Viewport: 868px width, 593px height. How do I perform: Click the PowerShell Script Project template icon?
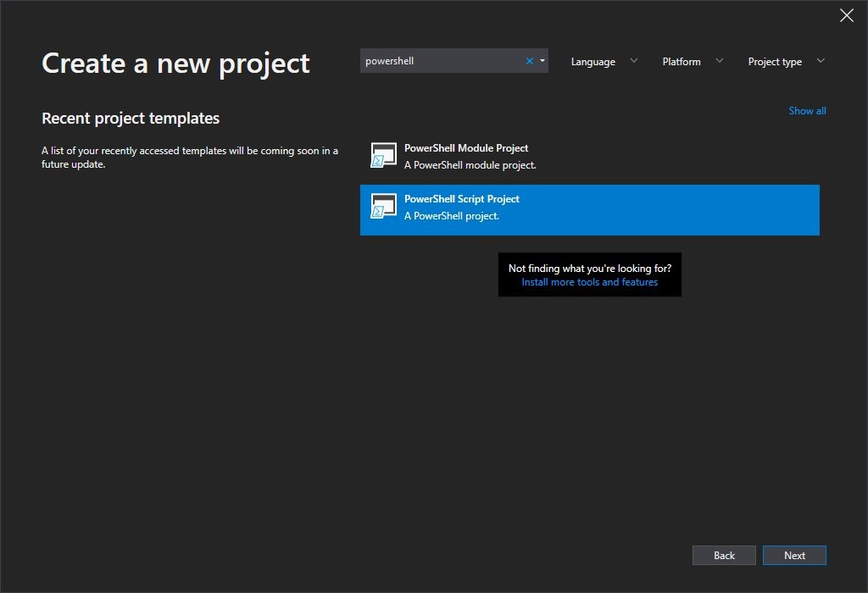[x=384, y=207]
